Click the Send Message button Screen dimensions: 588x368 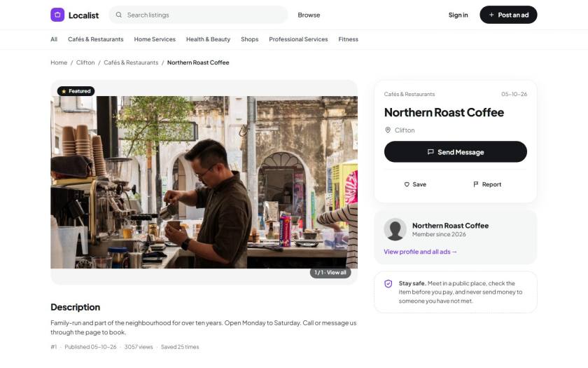[x=455, y=151]
